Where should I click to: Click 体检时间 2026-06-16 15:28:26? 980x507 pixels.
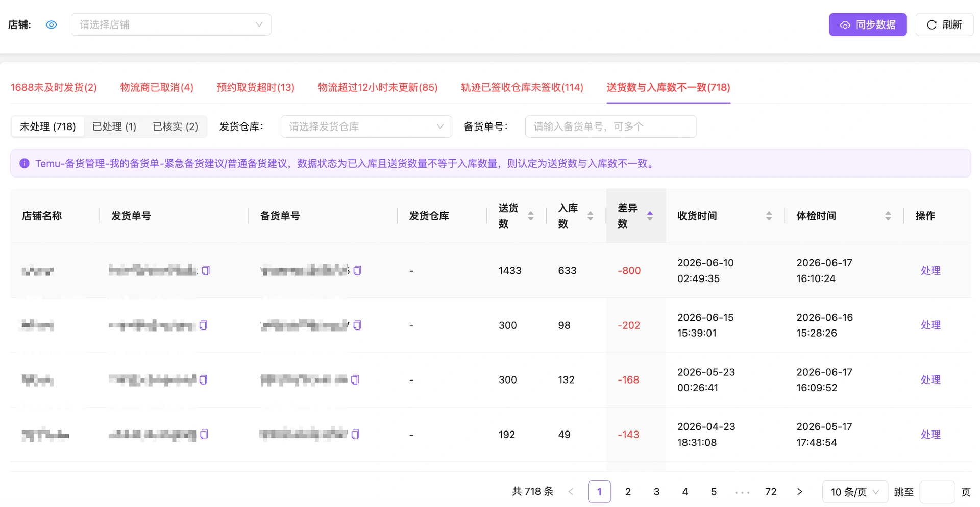[824, 325]
